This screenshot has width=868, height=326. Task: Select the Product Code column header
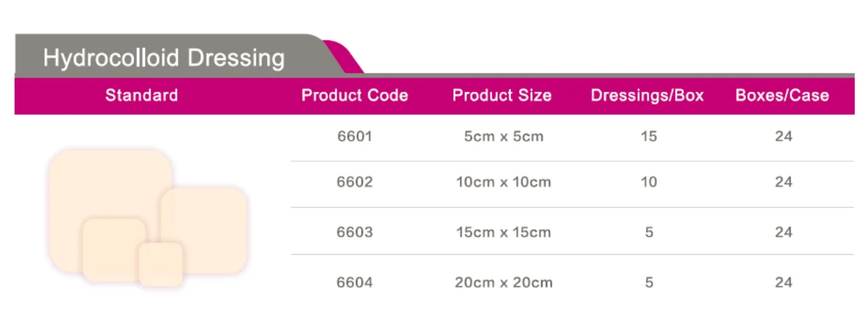(x=355, y=96)
